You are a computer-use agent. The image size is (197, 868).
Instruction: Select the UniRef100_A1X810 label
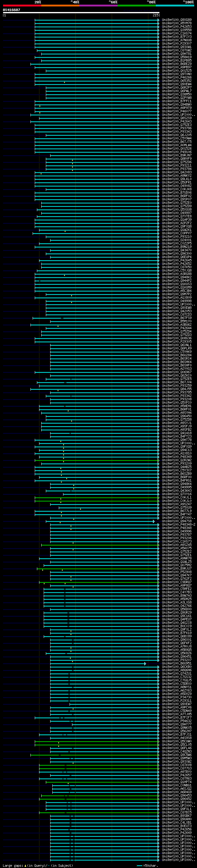177,454
